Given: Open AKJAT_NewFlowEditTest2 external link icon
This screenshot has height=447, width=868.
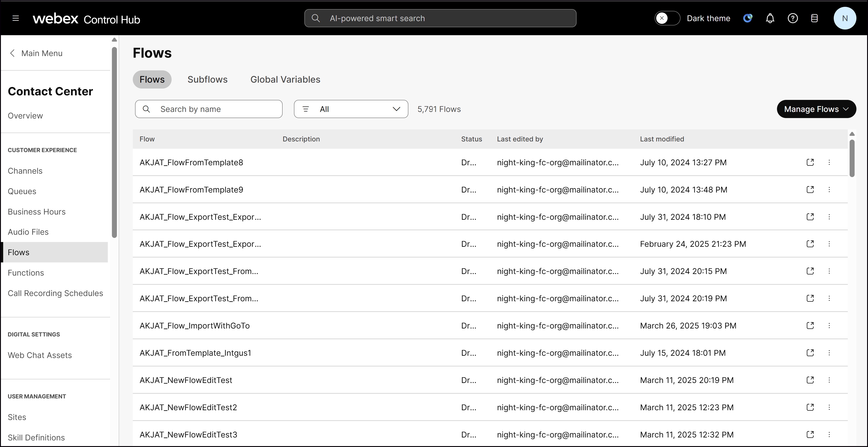Looking at the screenshot, I should (810, 407).
